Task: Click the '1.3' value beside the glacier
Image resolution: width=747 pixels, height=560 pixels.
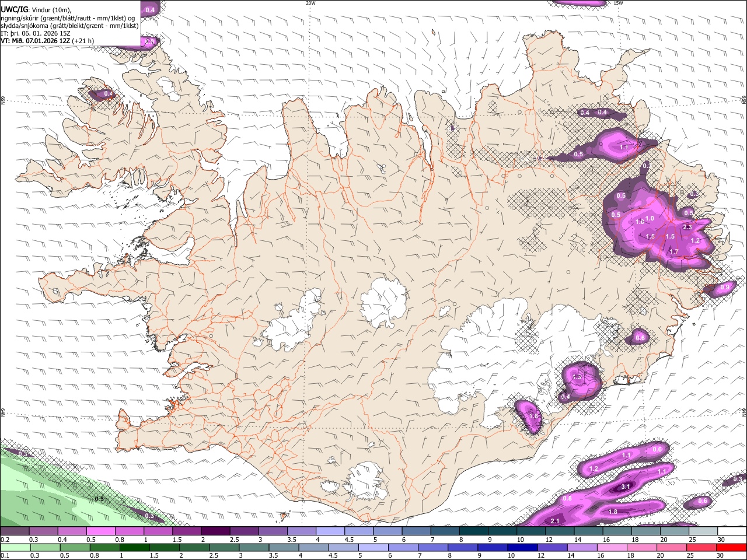Action: point(577,378)
